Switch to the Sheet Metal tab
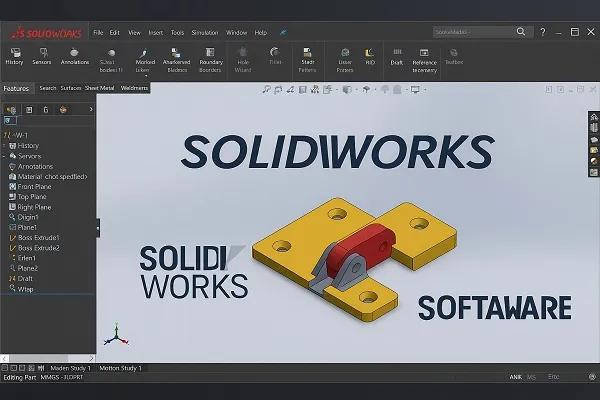 pyautogui.click(x=99, y=88)
